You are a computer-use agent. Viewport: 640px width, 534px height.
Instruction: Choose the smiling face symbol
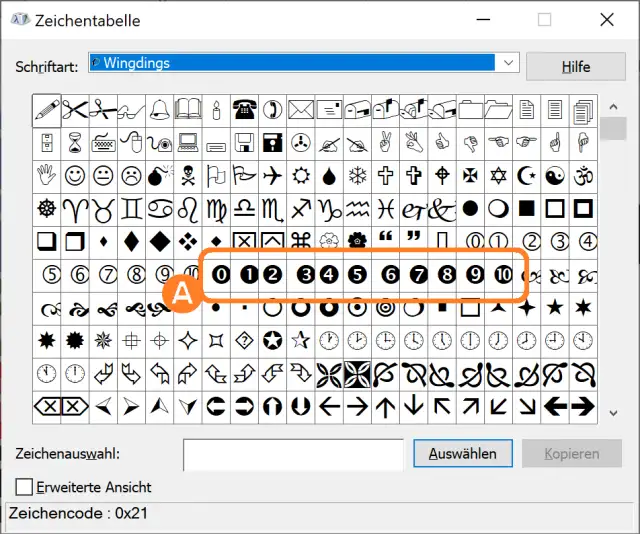pyautogui.click(x=75, y=176)
